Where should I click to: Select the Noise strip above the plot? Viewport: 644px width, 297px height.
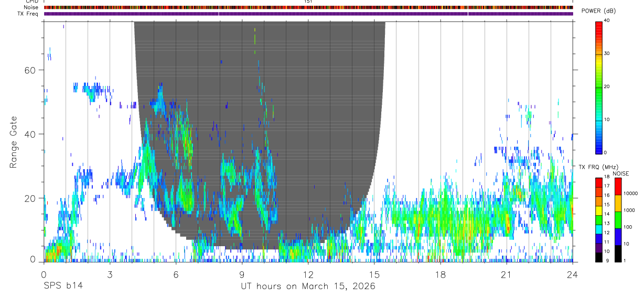[308, 7]
